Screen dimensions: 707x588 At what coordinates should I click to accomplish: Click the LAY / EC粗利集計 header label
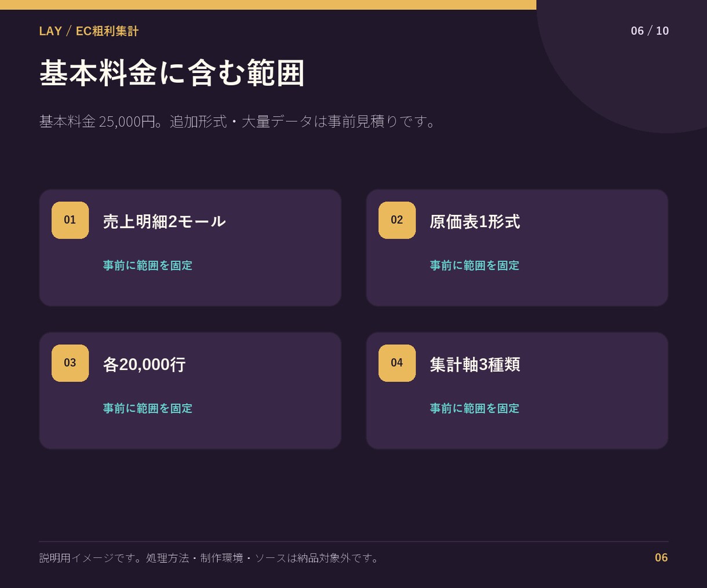click(x=89, y=31)
